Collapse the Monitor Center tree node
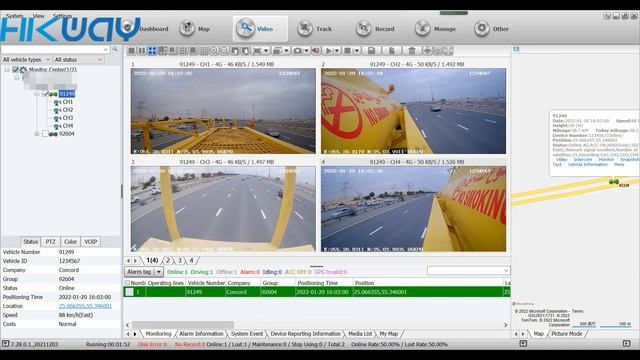The width and height of the screenshot is (640, 360). [7, 69]
